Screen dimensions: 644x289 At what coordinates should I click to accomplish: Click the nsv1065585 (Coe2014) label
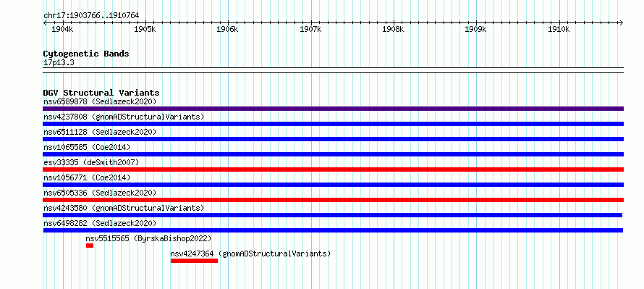coord(87,147)
